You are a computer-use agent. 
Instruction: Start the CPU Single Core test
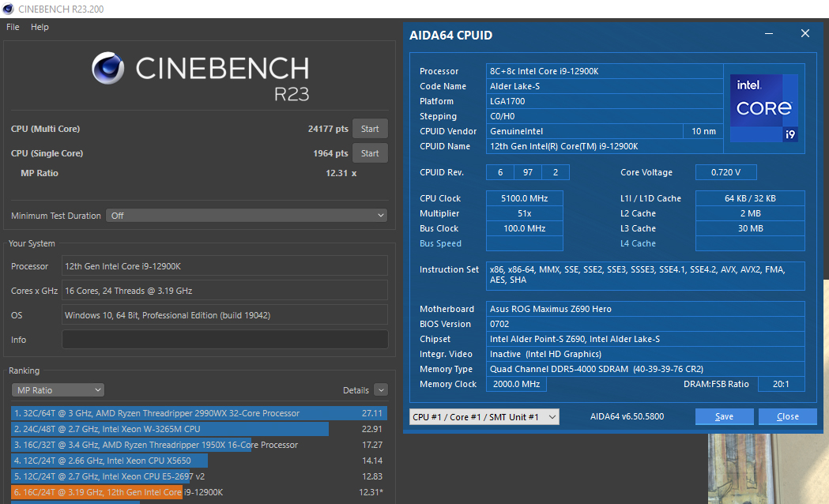(x=370, y=153)
